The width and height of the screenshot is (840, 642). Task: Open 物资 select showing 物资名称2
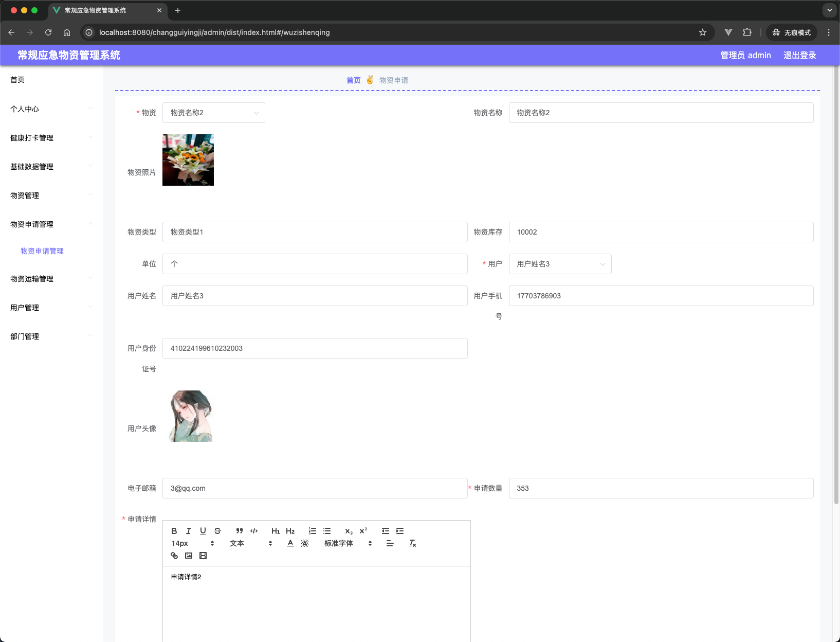[214, 113]
